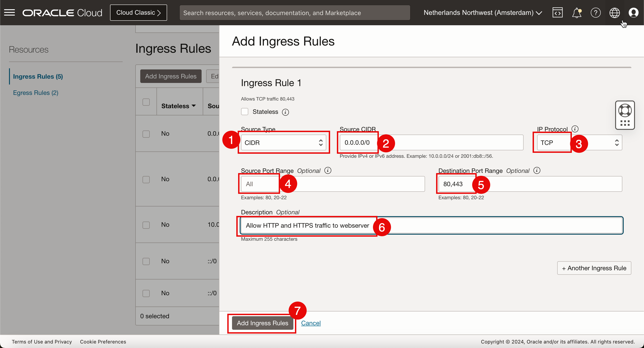Screen dimensions: 644x348
Task: Click the Cancel link
Action: coord(310,323)
